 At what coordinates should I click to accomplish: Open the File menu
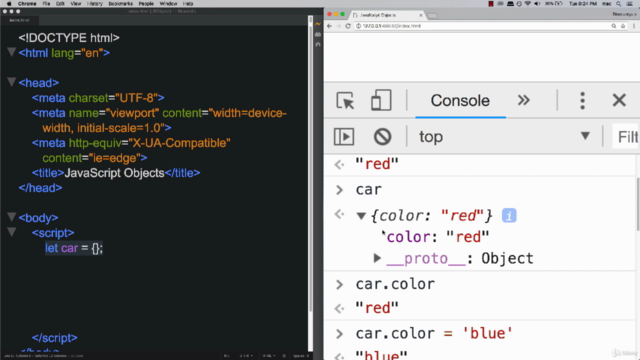pos(46,4)
